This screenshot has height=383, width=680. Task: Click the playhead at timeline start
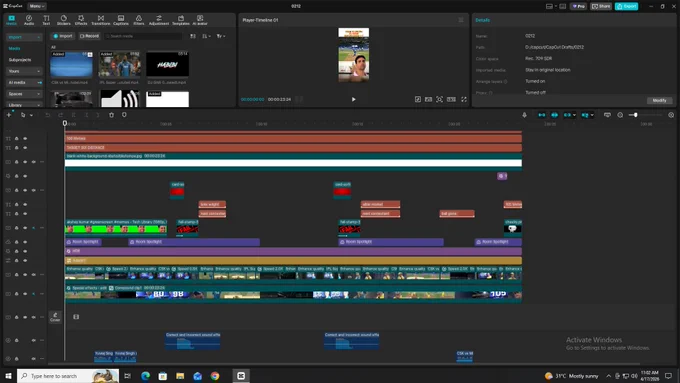65,124
